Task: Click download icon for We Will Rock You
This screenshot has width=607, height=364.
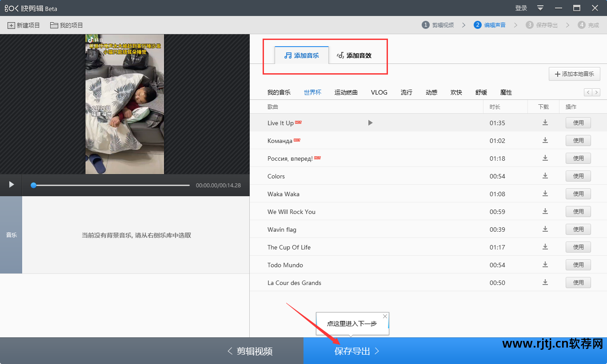Action: 545,212
